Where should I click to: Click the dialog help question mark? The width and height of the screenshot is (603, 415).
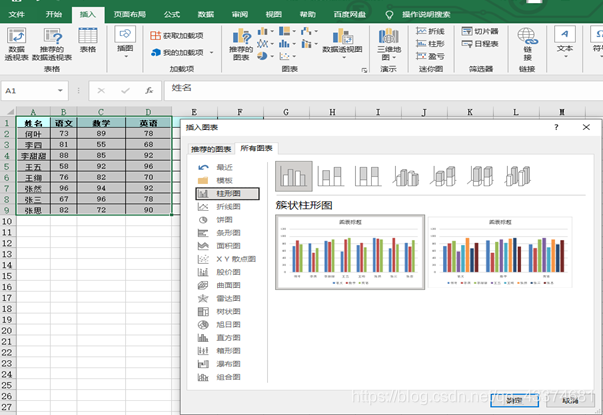click(556, 127)
